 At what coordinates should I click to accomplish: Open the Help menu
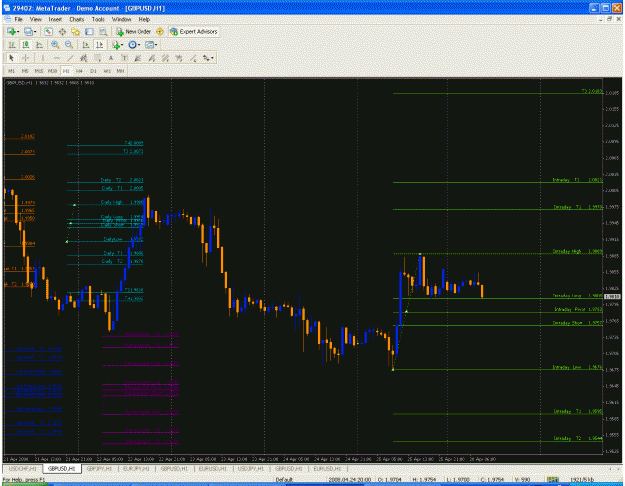click(144, 19)
